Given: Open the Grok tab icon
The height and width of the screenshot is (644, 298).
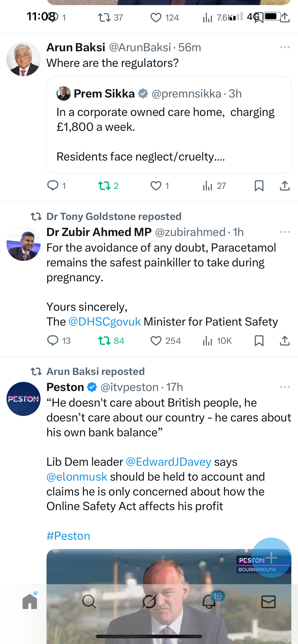Looking at the screenshot, I should pos(149,601).
